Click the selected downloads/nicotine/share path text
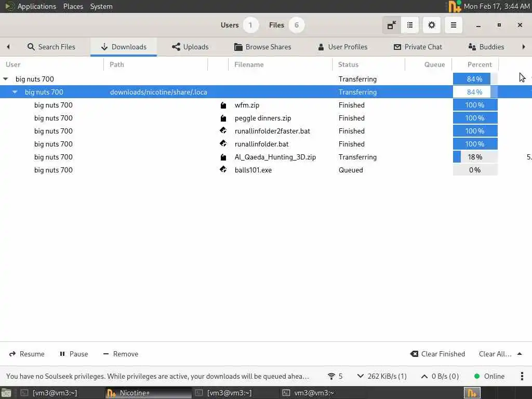The height and width of the screenshot is (399, 532). pos(158,92)
